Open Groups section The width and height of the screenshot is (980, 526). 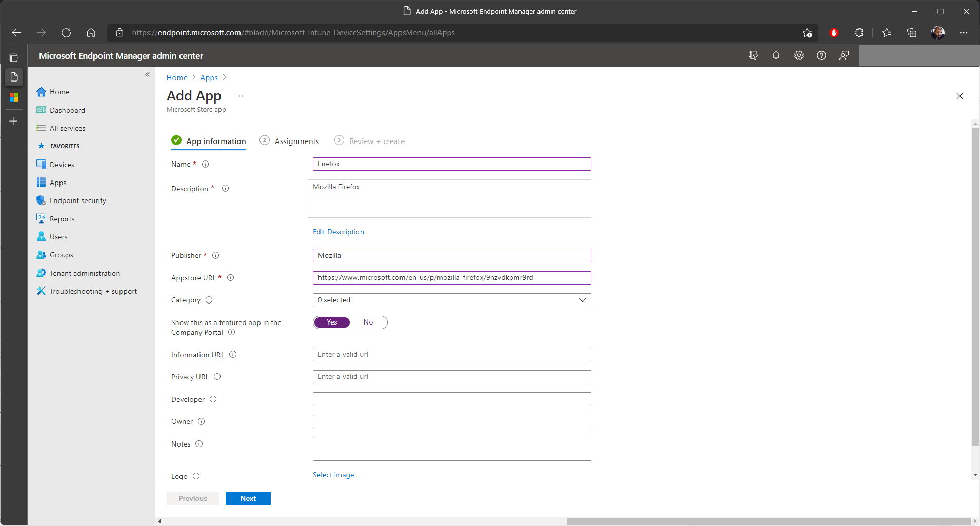click(62, 255)
